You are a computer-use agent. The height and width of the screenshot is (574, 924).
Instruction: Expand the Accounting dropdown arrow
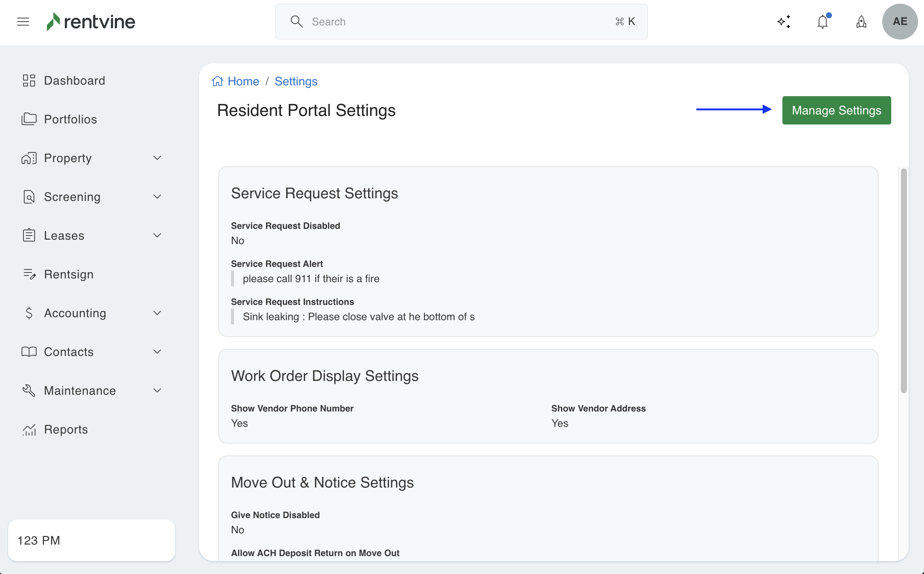point(157,313)
